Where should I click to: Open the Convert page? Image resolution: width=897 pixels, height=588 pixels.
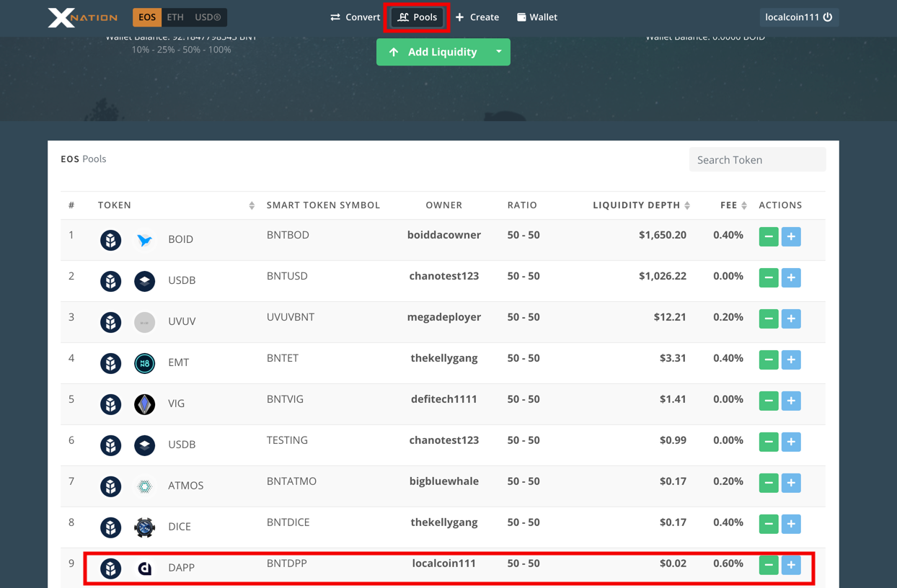[x=355, y=17]
